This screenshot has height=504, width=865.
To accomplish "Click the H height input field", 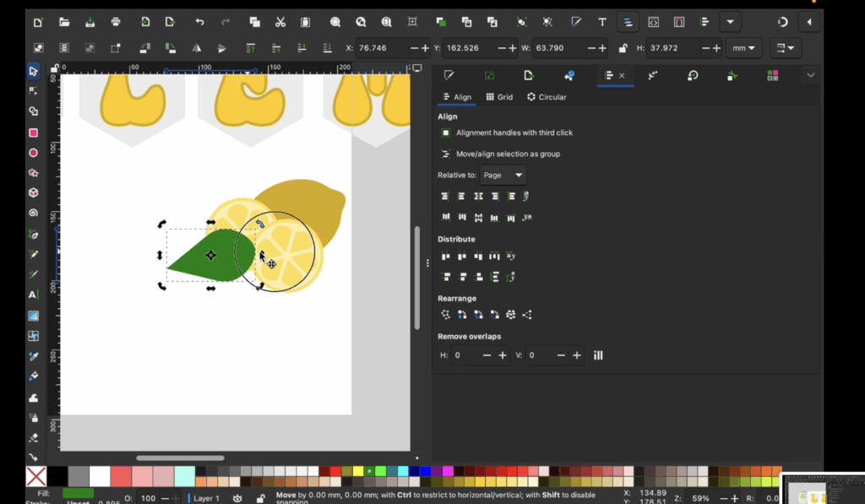I will 673,48.
